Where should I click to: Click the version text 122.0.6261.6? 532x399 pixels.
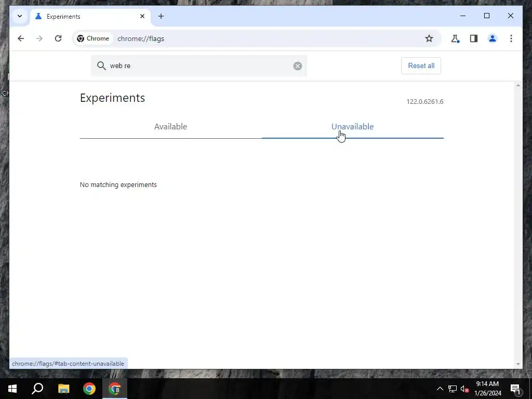[425, 102]
